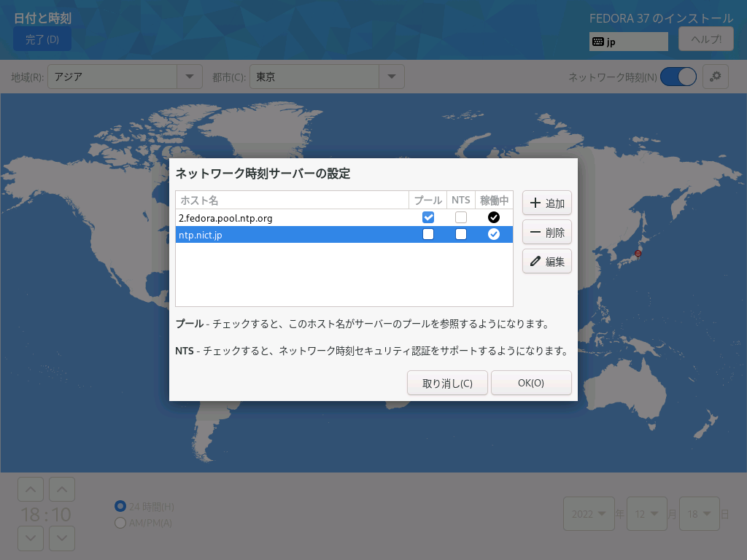Click the Tokyo location marker on map
The image size is (747, 560).
click(x=638, y=253)
